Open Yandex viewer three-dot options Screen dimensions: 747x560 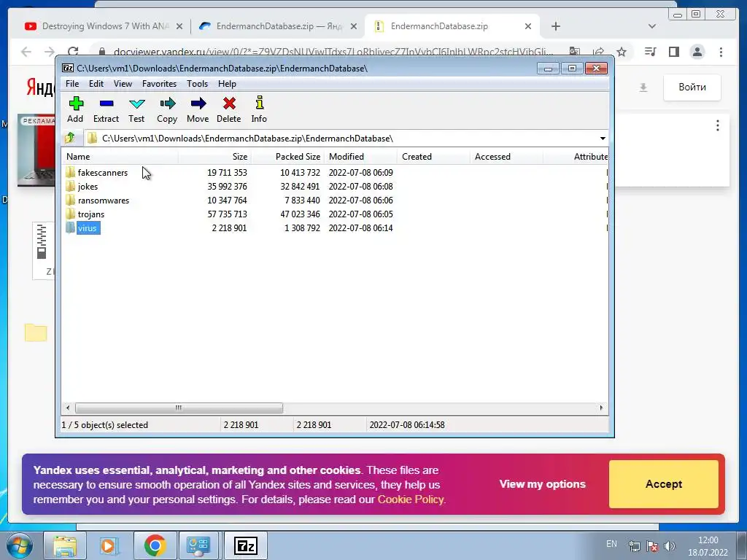click(718, 125)
